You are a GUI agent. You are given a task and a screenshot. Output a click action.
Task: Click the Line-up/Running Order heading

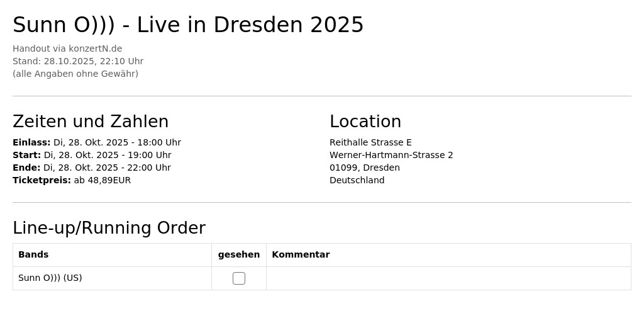109,228
